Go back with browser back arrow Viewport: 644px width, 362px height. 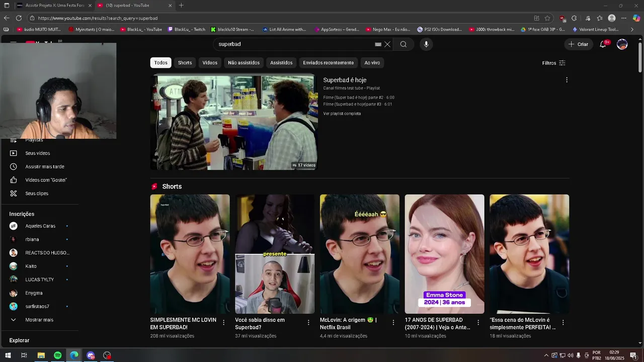click(7, 18)
